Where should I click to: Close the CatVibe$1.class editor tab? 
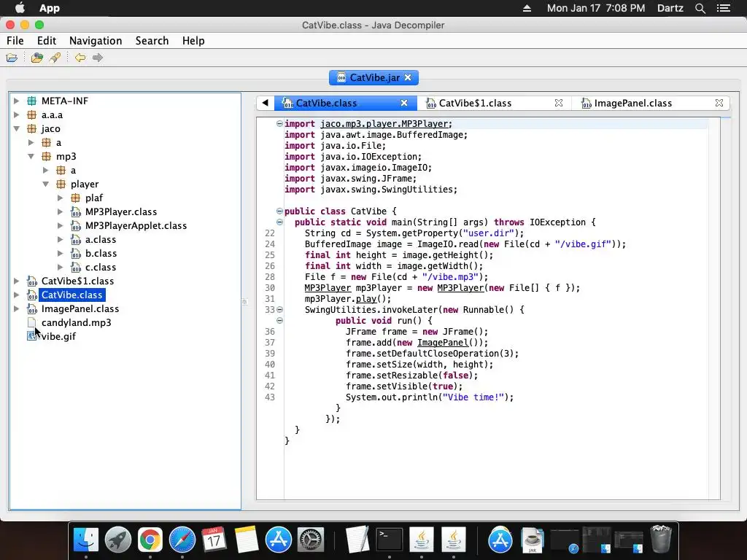coord(559,103)
